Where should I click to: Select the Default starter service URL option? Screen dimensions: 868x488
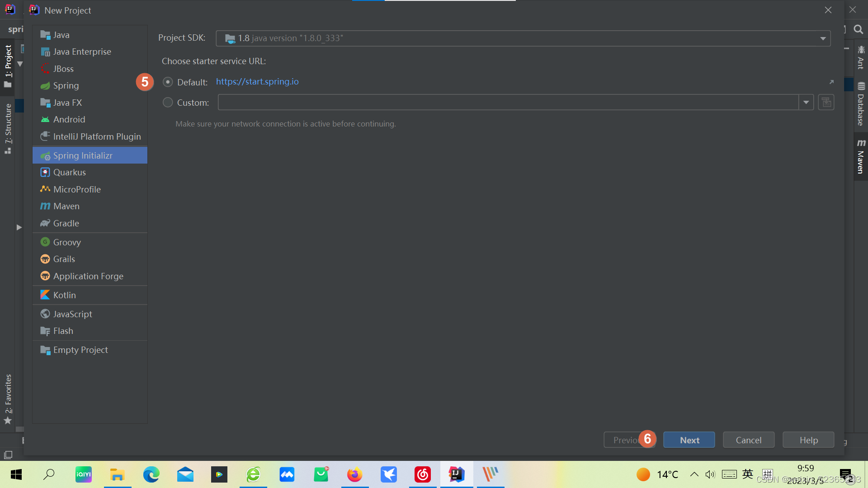pyautogui.click(x=168, y=82)
